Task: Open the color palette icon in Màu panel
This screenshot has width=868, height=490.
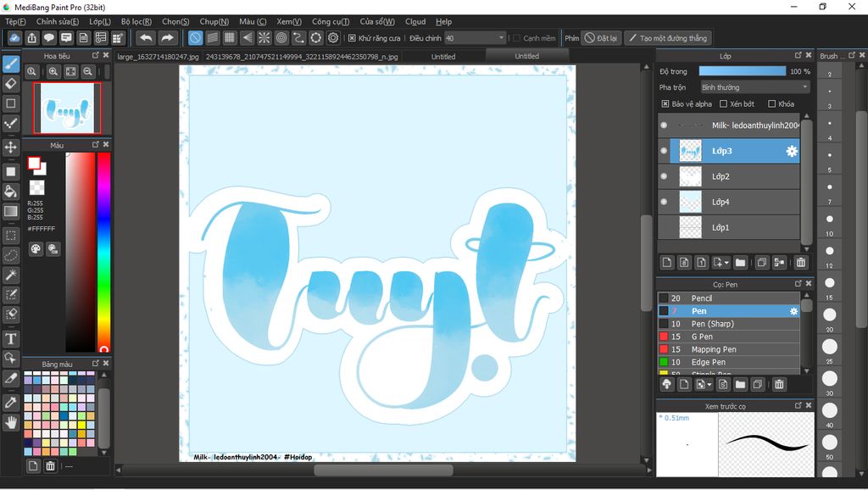Action: [x=36, y=249]
